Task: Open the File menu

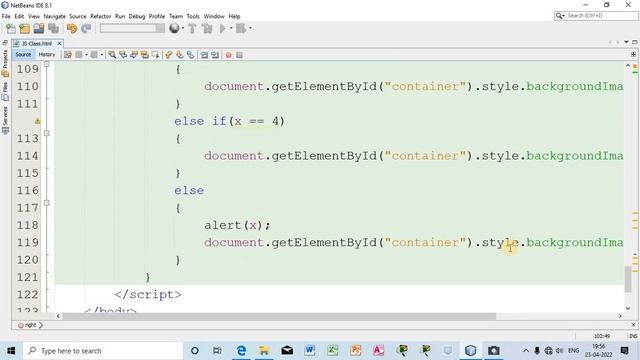Action: [6, 16]
